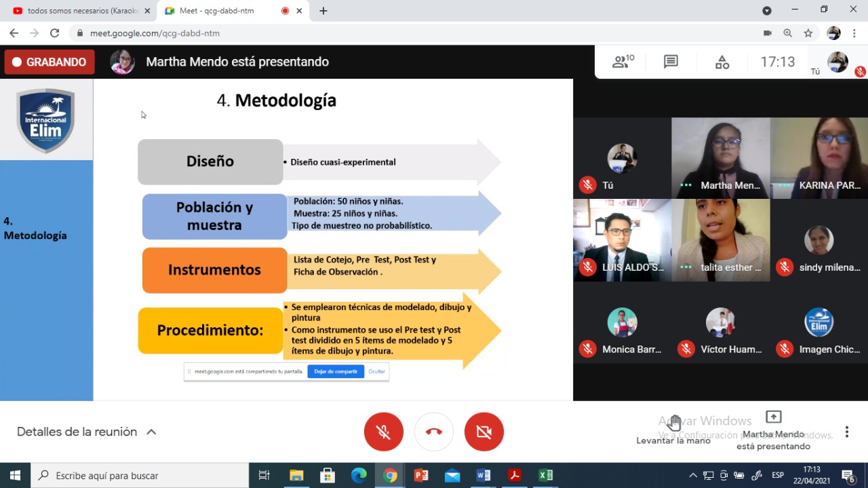
Task: Click the site lock icon
Action: 80,33
